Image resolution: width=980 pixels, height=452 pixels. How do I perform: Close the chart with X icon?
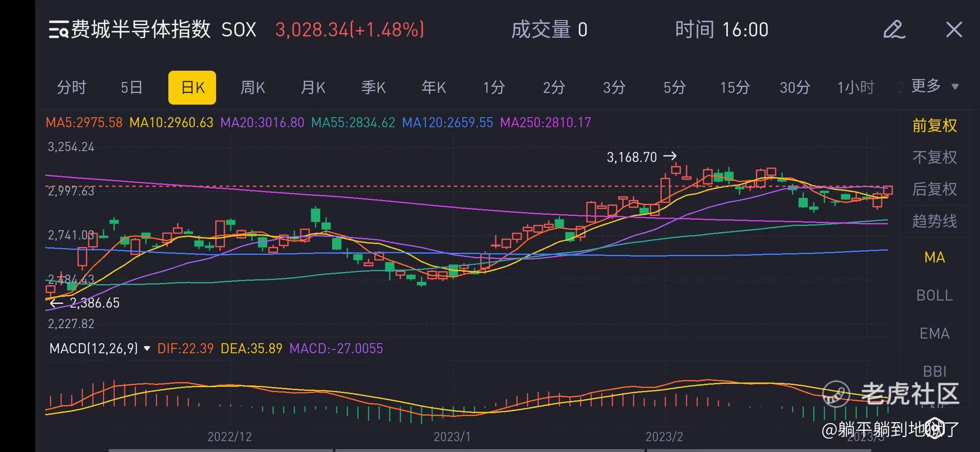954,30
